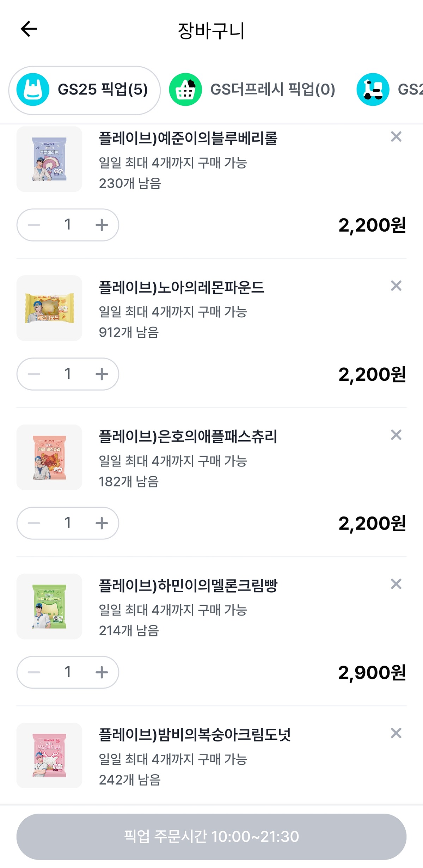Image resolution: width=423 pixels, height=868 pixels.
Task: Remove 하민이의멜론크림빵 from the cart
Action: [x=396, y=584]
